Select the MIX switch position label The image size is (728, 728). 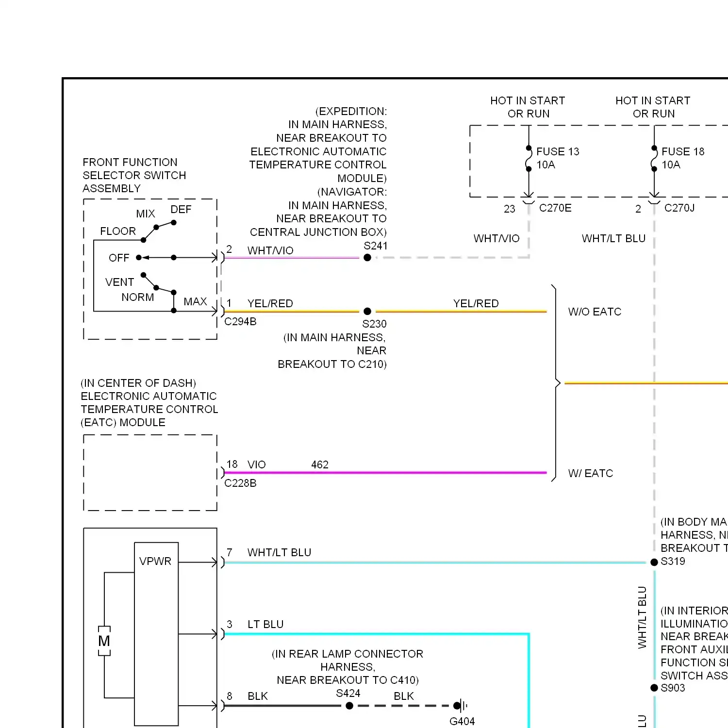pyautogui.click(x=146, y=214)
